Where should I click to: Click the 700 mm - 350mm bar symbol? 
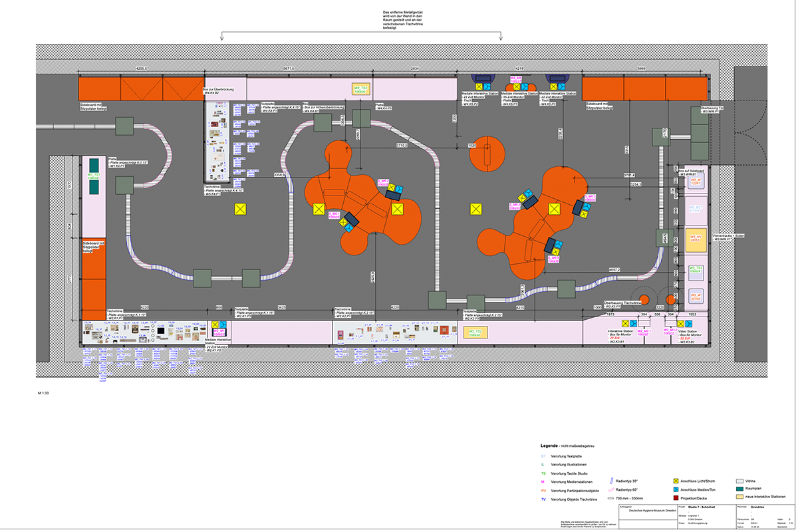click(x=612, y=497)
